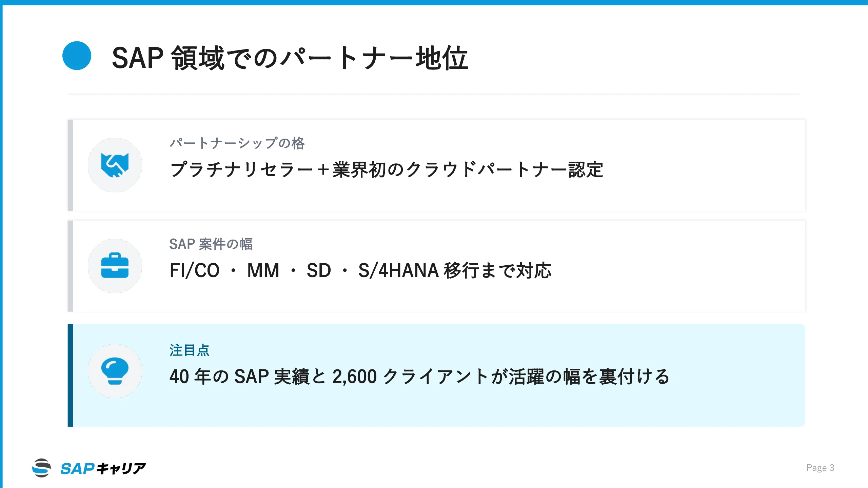Click the SAP案件の幅 label
The image size is (868, 488).
coord(211,244)
